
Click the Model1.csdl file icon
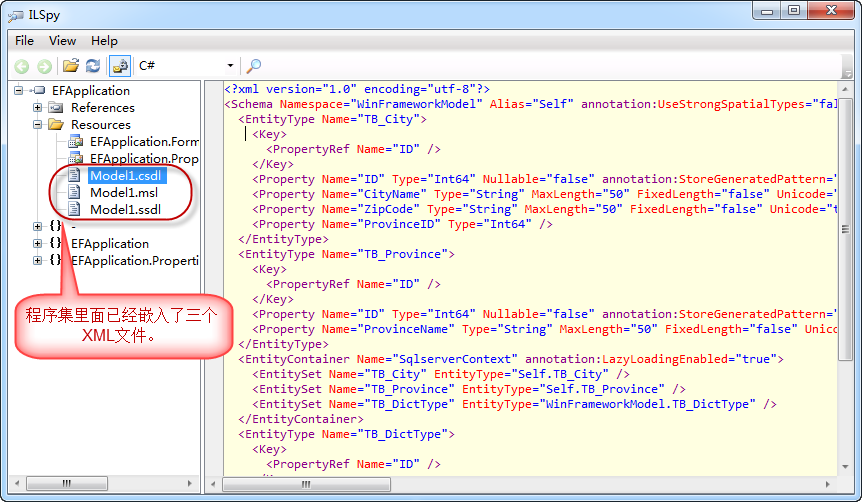75,175
